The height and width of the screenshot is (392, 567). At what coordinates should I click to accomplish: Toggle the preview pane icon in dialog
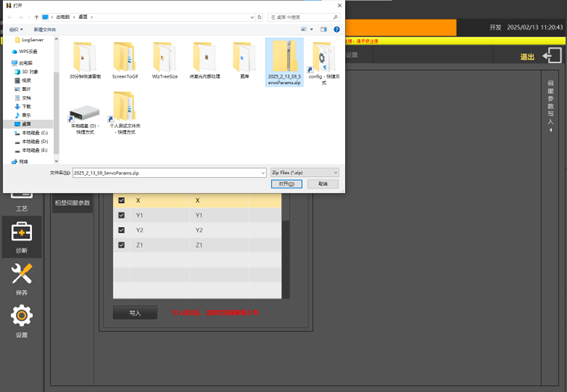coord(323,29)
